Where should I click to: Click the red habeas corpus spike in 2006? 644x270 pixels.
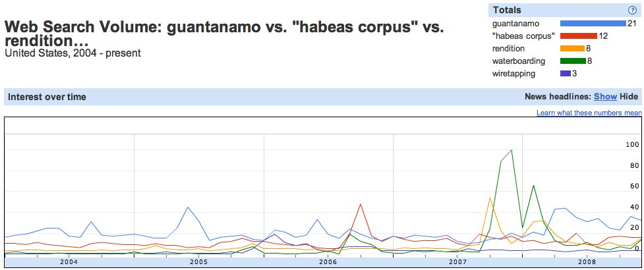(360, 204)
